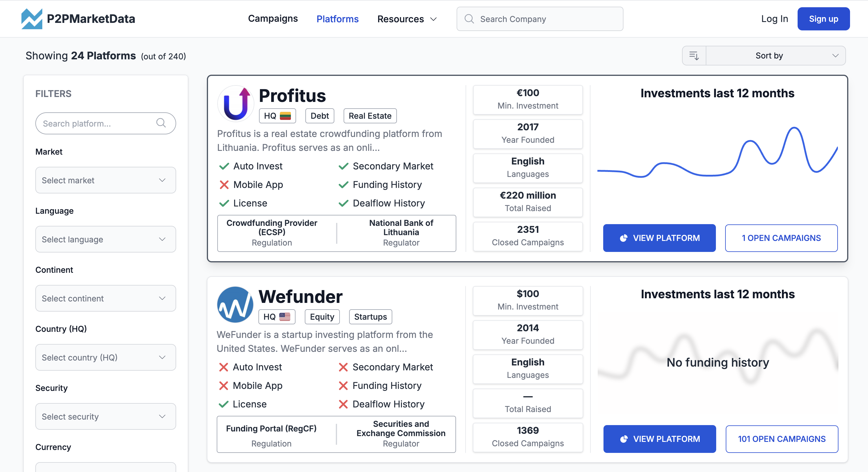Type in the Search platform input field
Image resolution: width=868 pixels, height=472 pixels.
coord(106,124)
